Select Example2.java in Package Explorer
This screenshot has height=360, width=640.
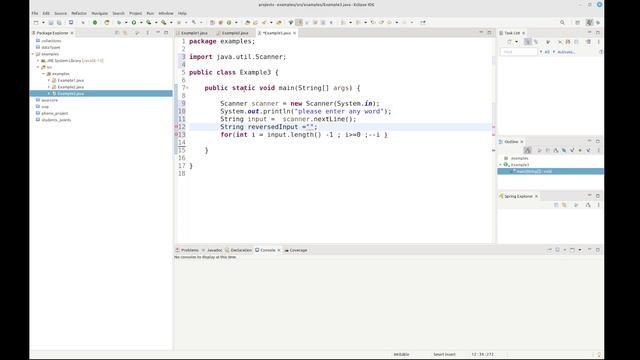point(71,87)
